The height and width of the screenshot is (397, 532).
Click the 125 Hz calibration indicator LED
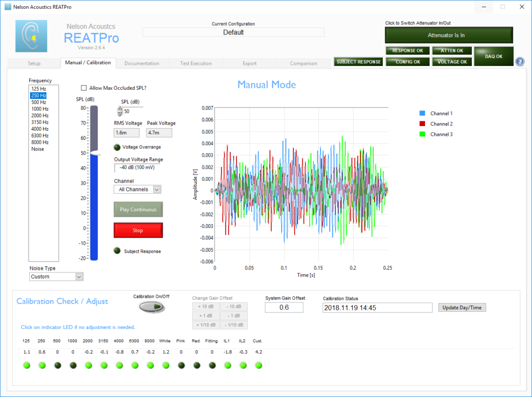point(26,365)
